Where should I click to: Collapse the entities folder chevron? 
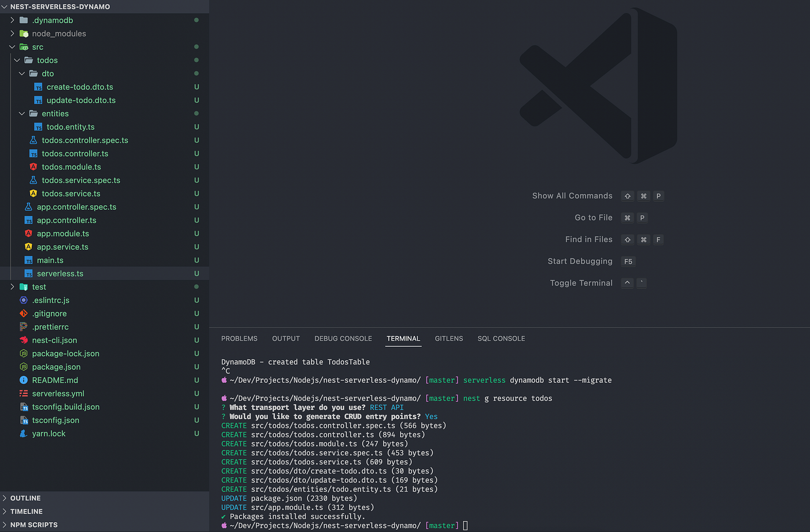coord(22,113)
